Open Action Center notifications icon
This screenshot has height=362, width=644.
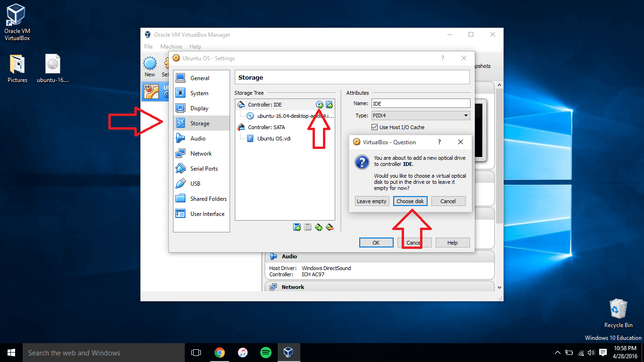[603, 353]
